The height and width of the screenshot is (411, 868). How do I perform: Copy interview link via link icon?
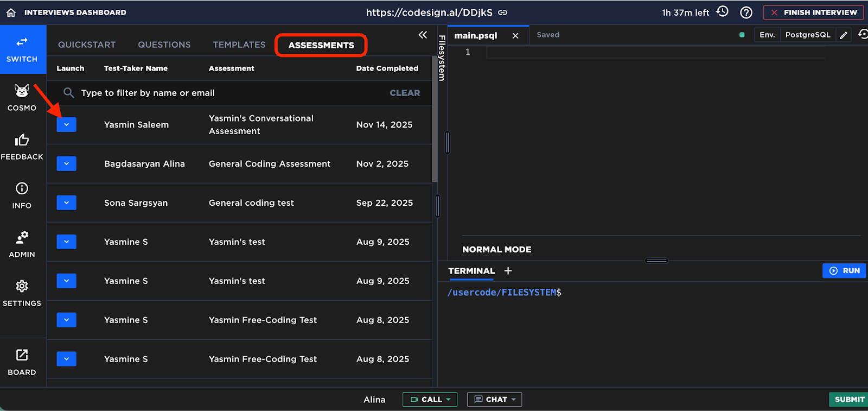coord(503,12)
